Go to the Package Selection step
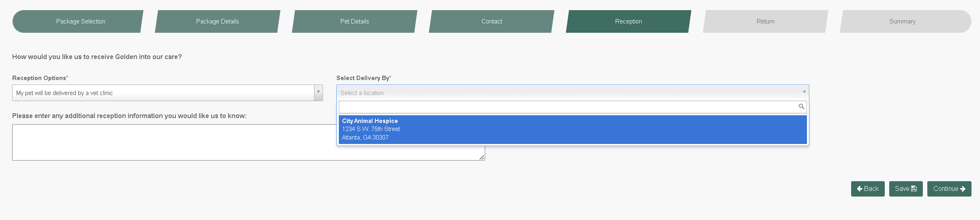Screen dimensions: 980x220 pos(81,21)
